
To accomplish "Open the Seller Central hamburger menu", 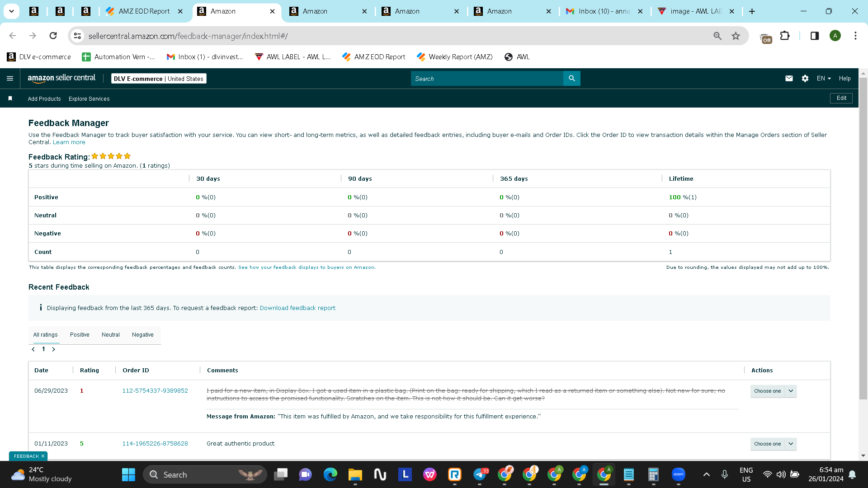I will click(10, 79).
